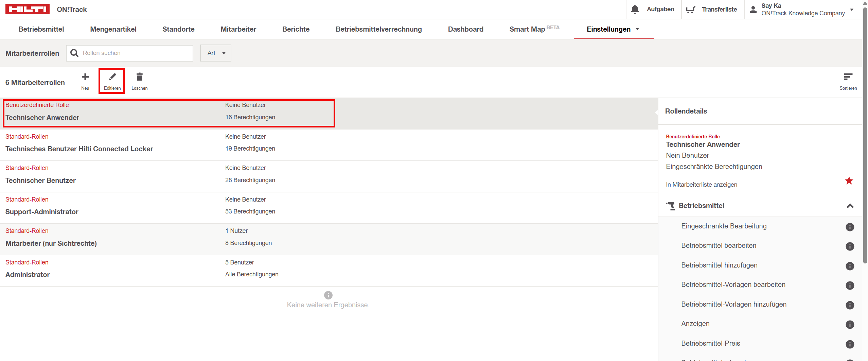Click the Say Ka account name
This screenshot has width=868, height=361.
771,5
